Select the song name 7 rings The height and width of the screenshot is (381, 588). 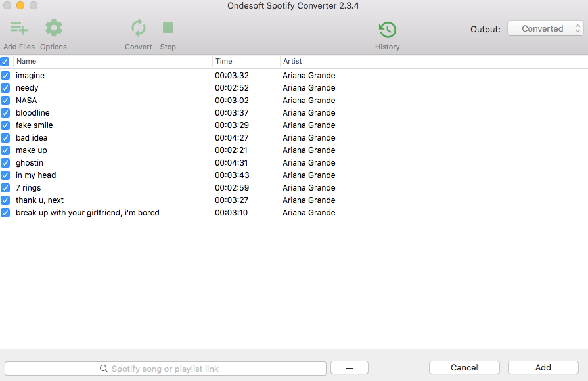click(x=28, y=187)
